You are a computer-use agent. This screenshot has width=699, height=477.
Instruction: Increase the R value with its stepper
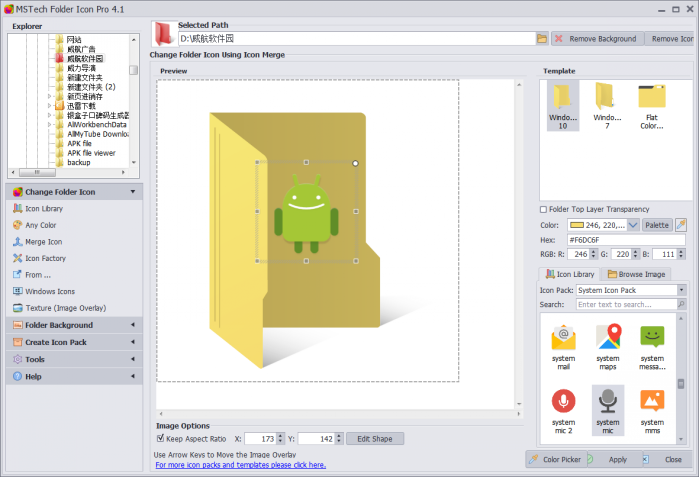click(x=593, y=251)
